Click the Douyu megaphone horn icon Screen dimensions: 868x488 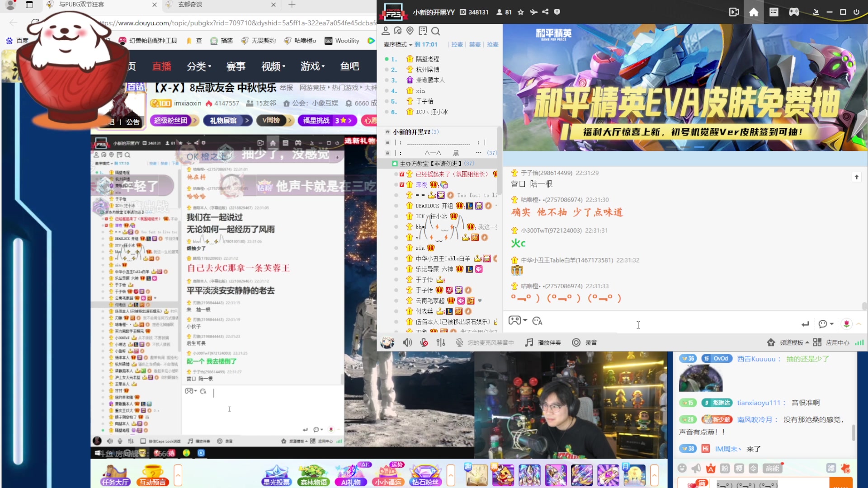pyautogui.click(x=696, y=468)
